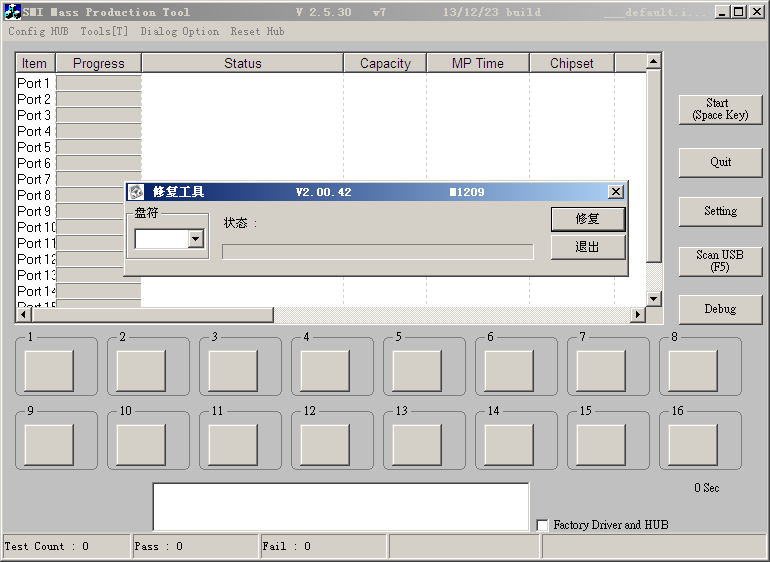Click the SMI Mass Production Tool title icon

(12, 12)
